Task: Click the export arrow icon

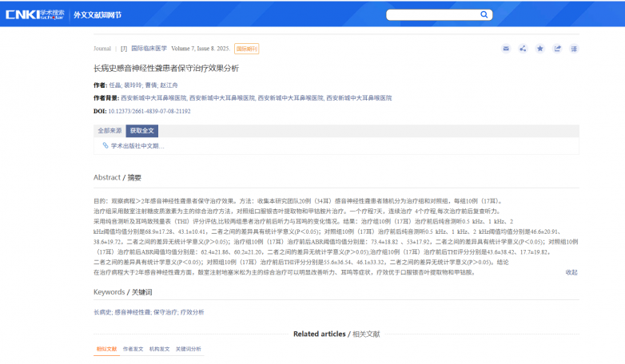Action: click(x=557, y=49)
